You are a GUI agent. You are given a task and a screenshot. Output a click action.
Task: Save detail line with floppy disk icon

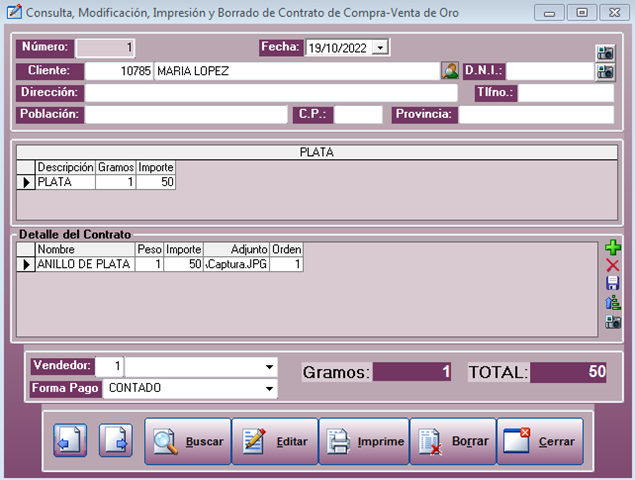[613, 283]
